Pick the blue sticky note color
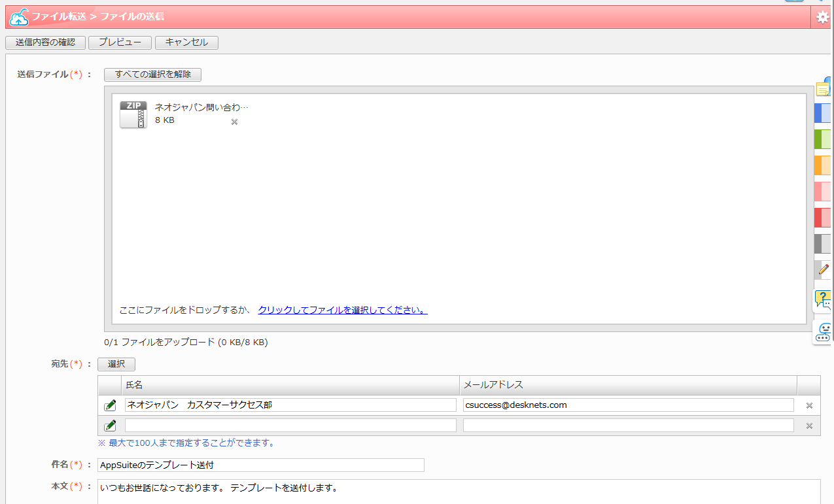Image resolution: width=834 pixels, height=504 pixels. point(823,113)
